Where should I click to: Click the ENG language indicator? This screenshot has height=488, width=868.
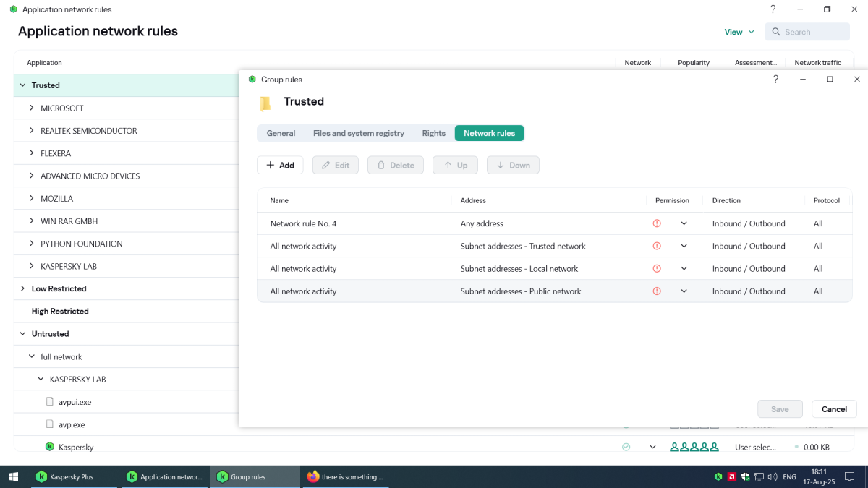[x=790, y=477]
